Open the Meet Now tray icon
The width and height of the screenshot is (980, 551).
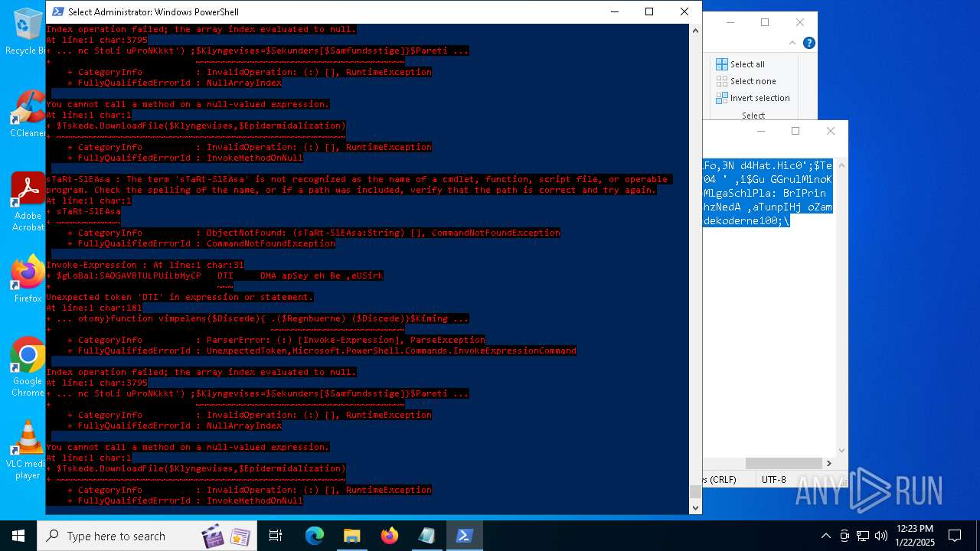(x=844, y=536)
